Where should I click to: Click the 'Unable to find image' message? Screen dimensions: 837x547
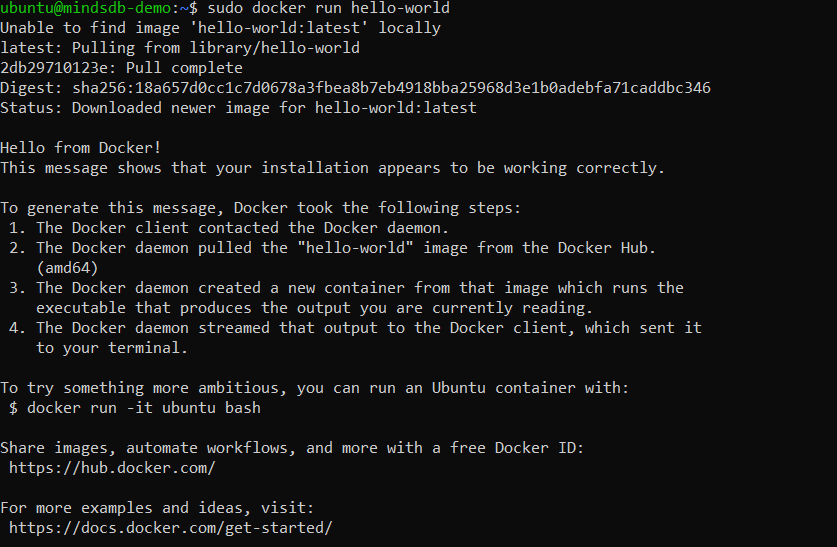[x=220, y=28]
